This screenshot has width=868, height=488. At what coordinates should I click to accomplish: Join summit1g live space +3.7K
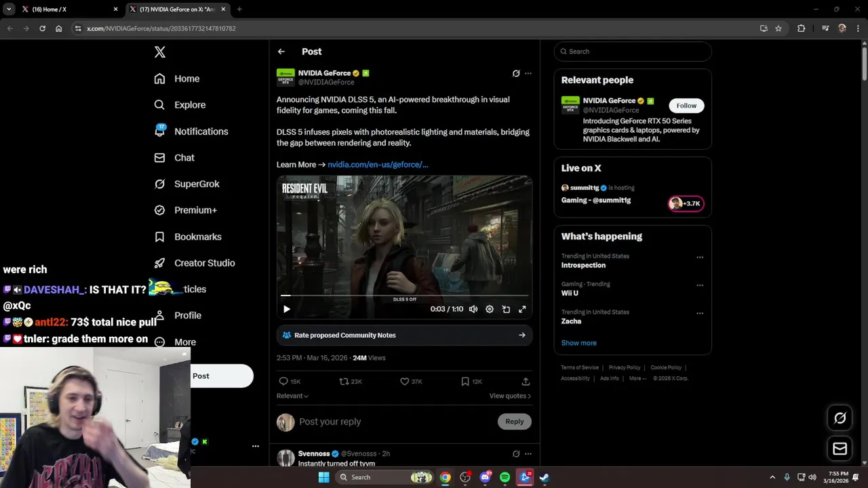click(x=686, y=203)
